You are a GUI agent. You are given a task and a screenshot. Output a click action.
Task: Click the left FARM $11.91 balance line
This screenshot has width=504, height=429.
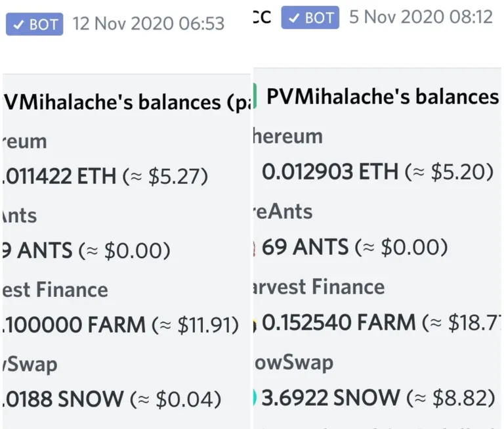click(x=121, y=325)
